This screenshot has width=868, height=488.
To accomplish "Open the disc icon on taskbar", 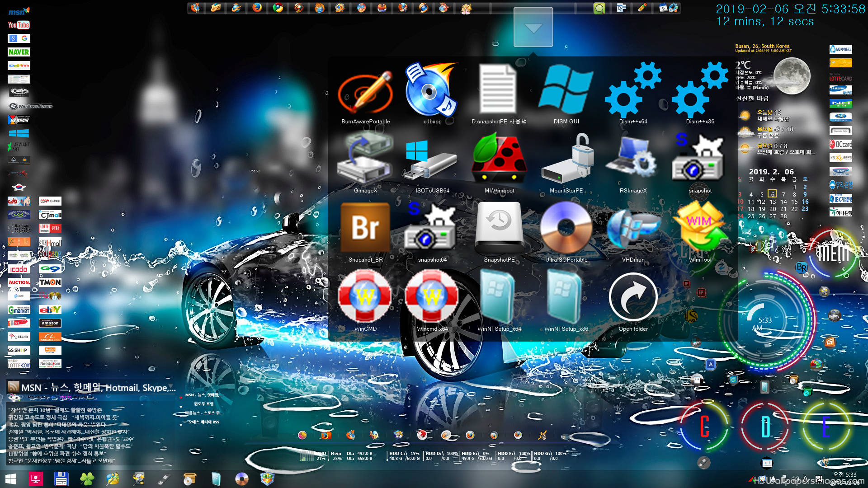I will point(241,479).
